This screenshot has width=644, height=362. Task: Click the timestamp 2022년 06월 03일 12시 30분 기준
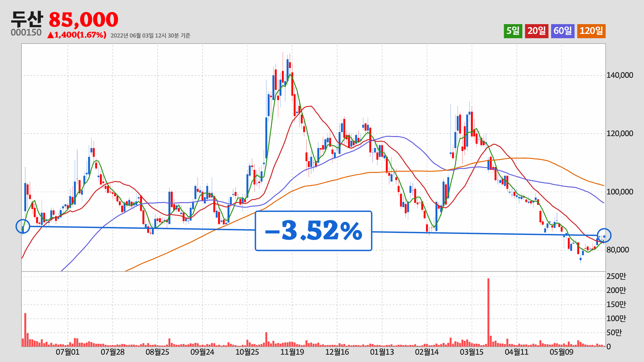[150, 36]
